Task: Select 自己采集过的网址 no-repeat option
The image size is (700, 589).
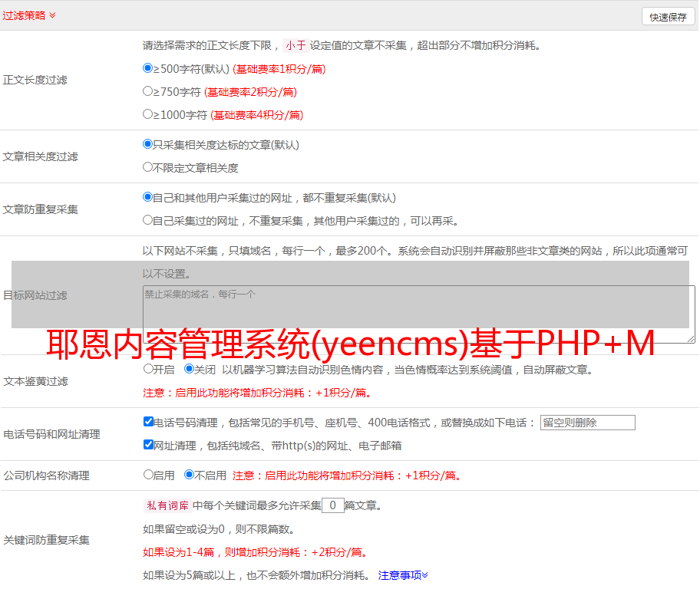Action: coord(148,220)
